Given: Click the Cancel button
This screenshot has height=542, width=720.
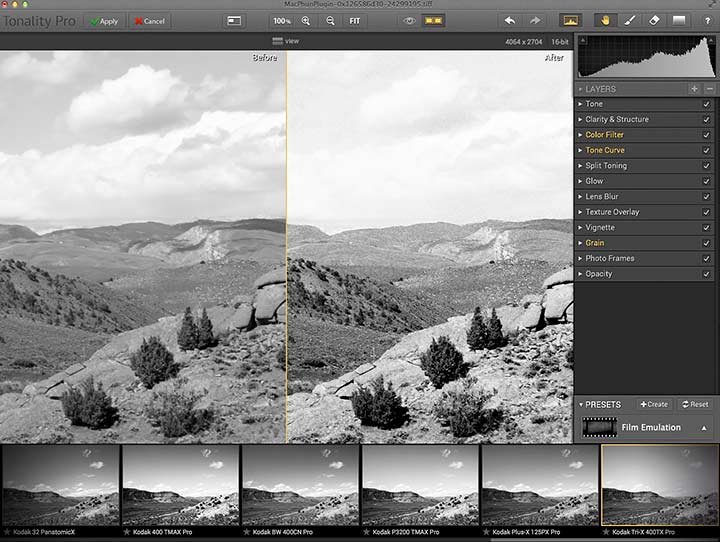Looking at the screenshot, I should coord(150,21).
